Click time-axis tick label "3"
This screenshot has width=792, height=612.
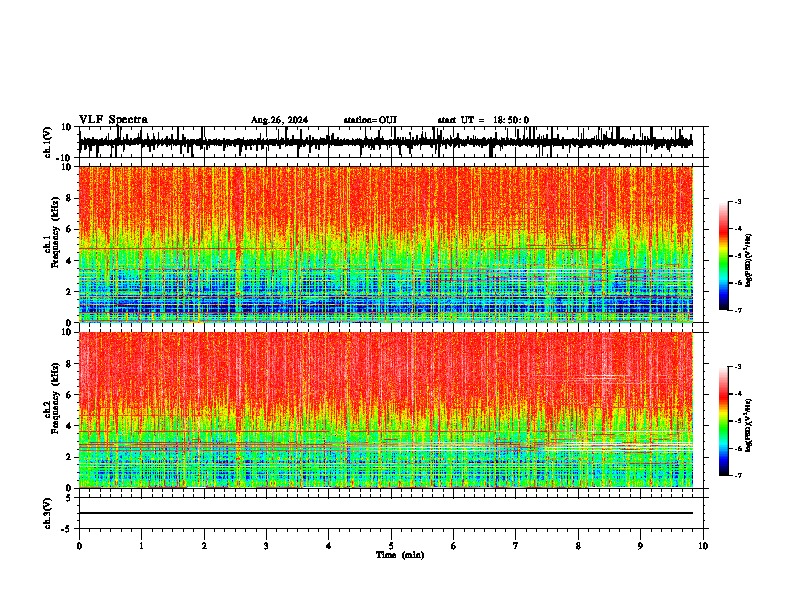tap(266, 546)
